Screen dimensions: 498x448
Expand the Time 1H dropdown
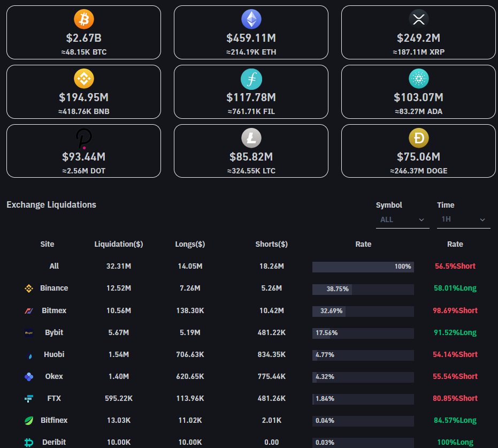click(x=463, y=219)
